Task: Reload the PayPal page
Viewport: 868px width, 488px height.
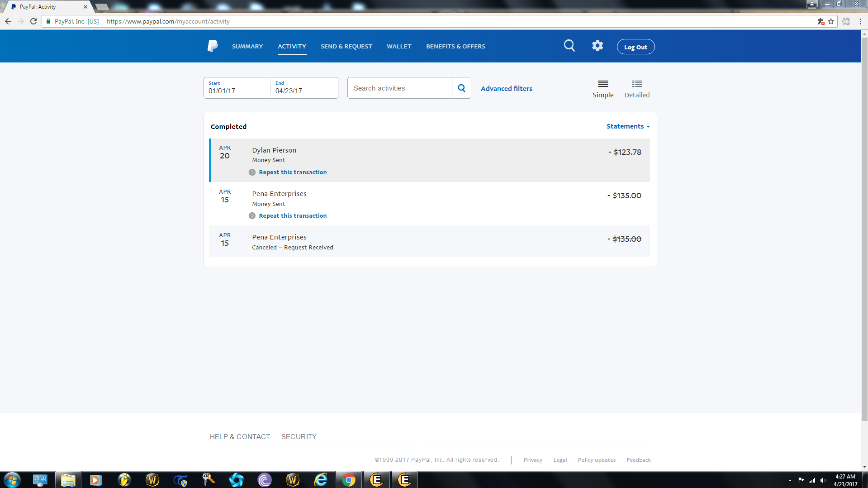Action: coord(33,21)
